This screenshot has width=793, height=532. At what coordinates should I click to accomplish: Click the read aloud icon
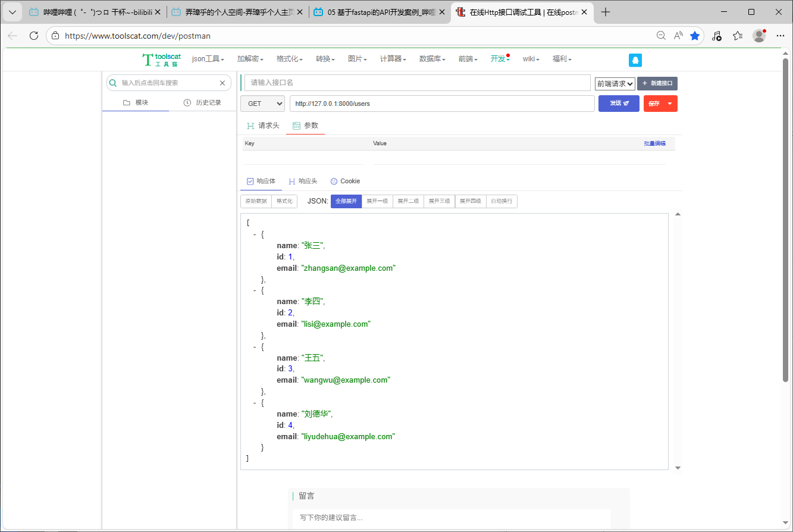click(x=678, y=36)
